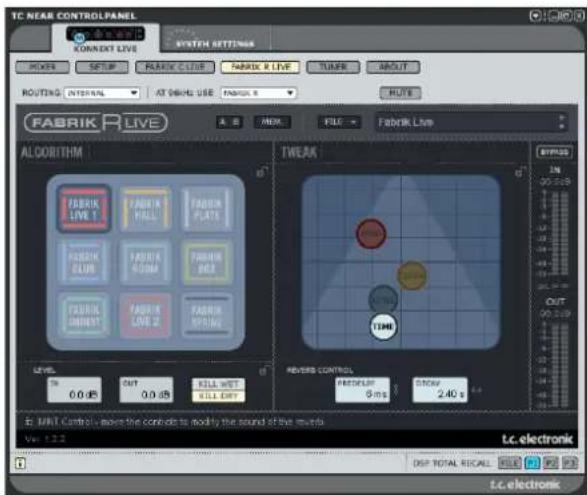Toggle Kill Wet
The image size is (587, 495).
[218, 384]
